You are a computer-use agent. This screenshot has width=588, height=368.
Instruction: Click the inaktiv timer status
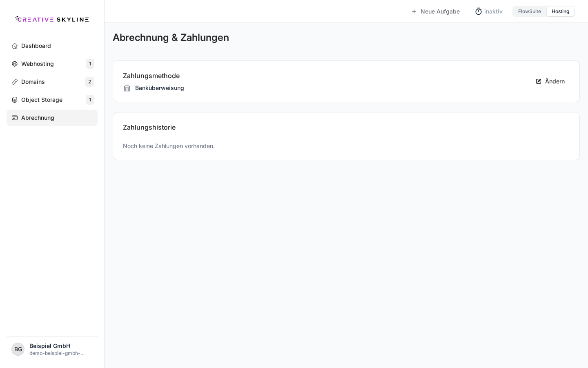coord(489,11)
